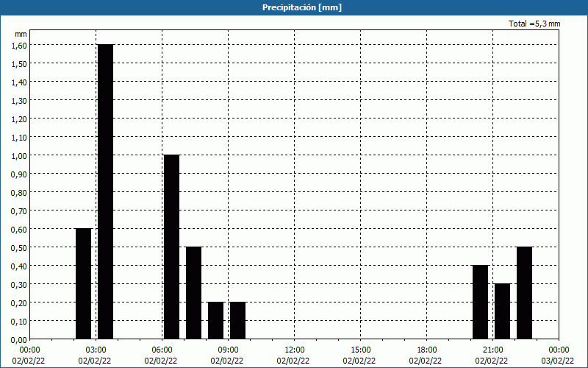Select the '0,80' y-axis value
This screenshot has height=368, width=588.
[19, 192]
